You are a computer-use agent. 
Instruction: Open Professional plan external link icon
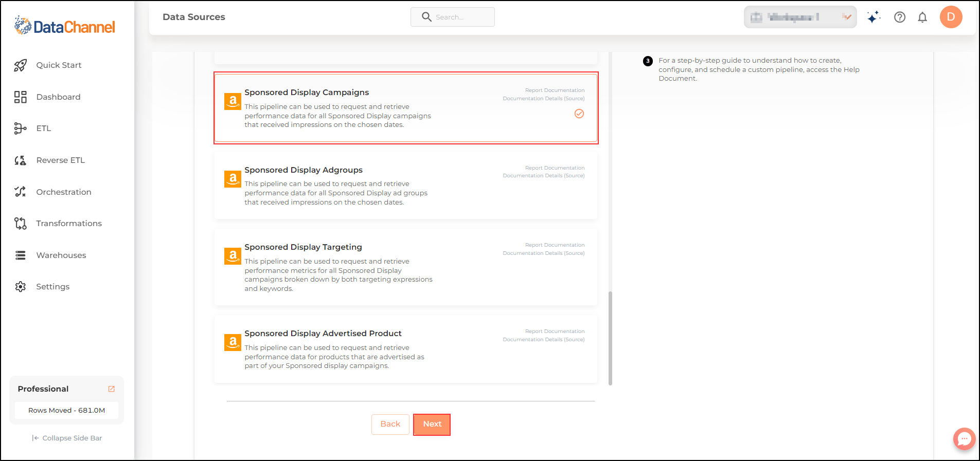click(x=112, y=389)
